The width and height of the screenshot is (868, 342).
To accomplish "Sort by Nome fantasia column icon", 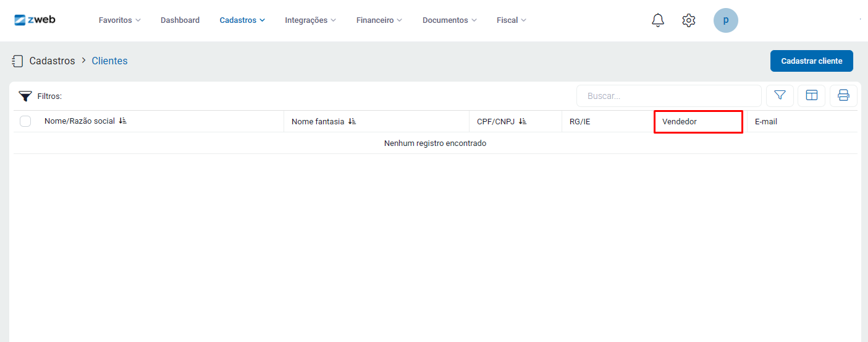I will pos(352,122).
